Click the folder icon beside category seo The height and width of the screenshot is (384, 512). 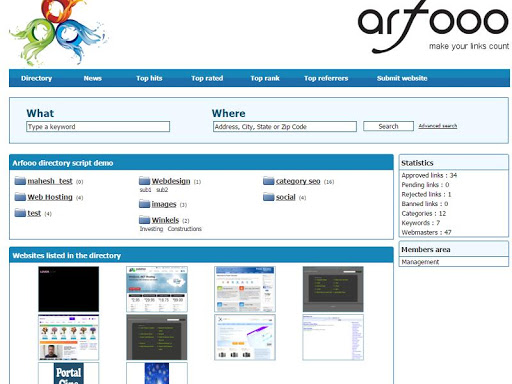click(268, 181)
